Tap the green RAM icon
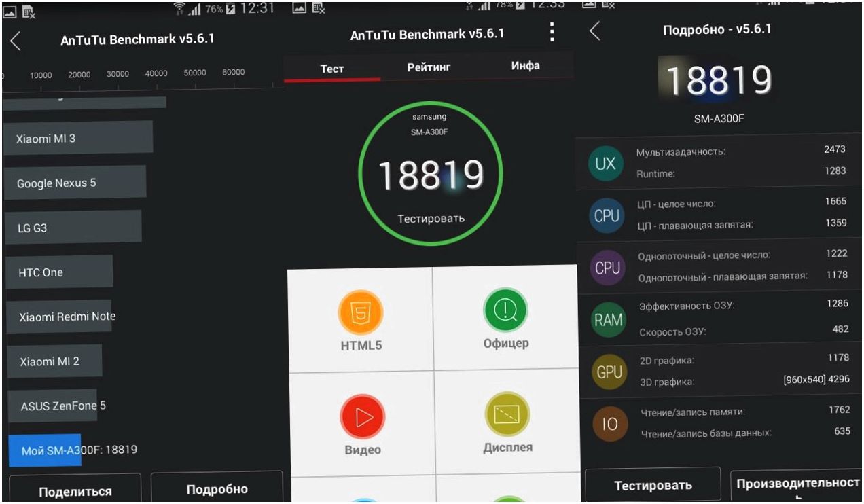 [x=608, y=319]
